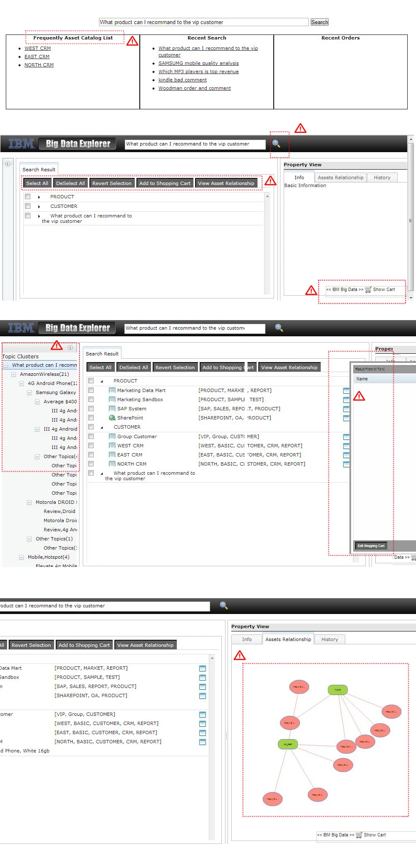
Task: Open SAMSUMG mobile quality analysis recent search
Action: point(198,63)
